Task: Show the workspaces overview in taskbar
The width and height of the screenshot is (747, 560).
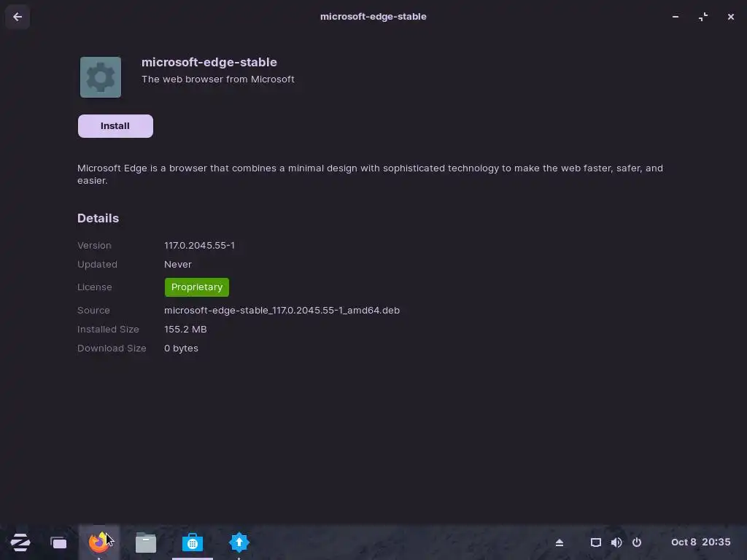Action: coord(58,542)
